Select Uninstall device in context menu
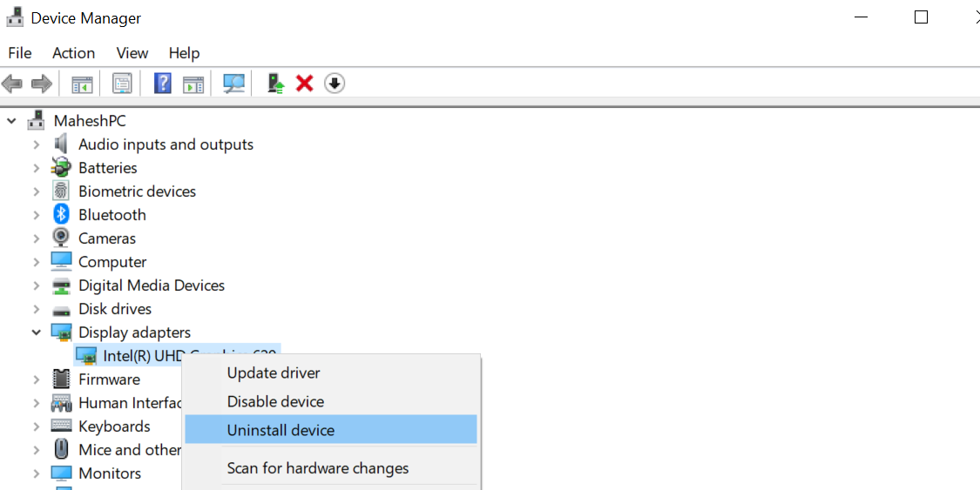 point(331,430)
